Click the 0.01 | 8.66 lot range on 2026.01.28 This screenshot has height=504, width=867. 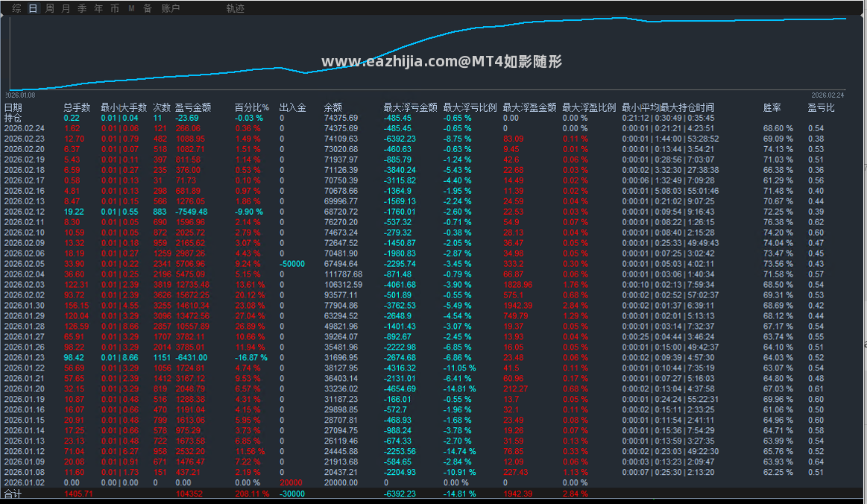click(119, 327)
